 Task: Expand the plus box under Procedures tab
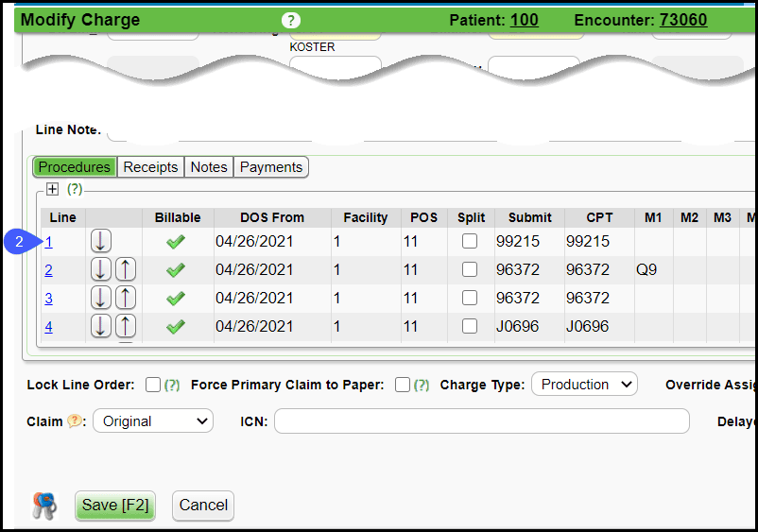pyautogui.click(x=53, y=189)
